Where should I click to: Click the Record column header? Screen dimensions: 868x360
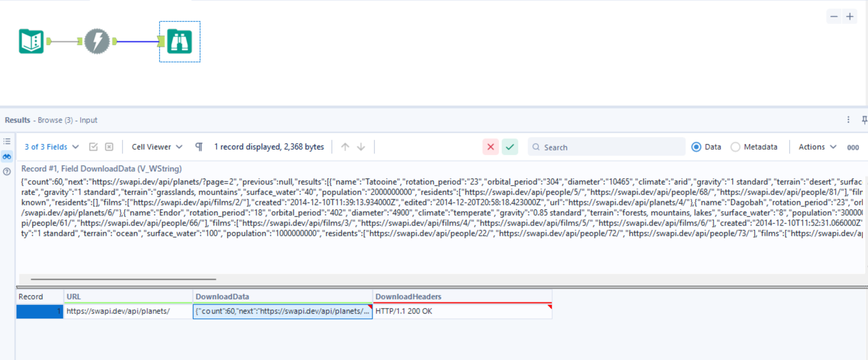tap(40, 296)
